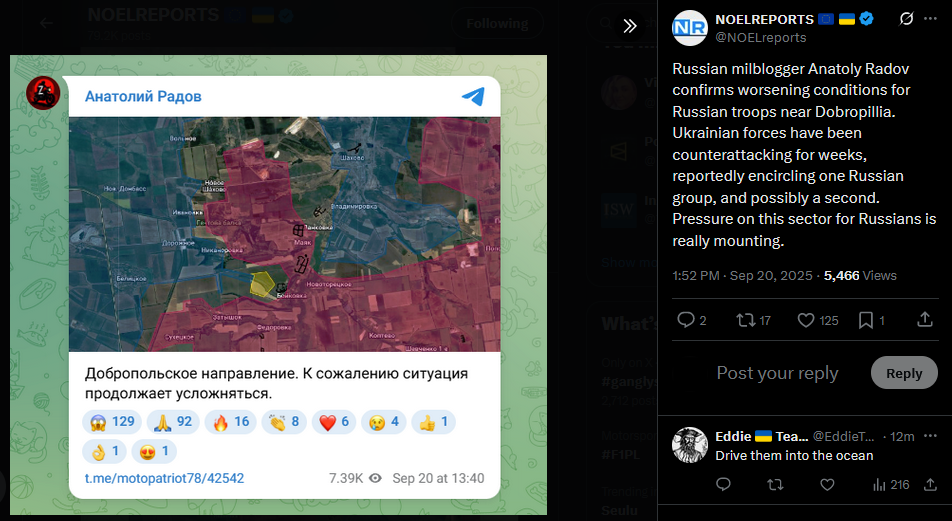
Task: Click the heart-eyes reaction with 1
Action: point(154,451)
